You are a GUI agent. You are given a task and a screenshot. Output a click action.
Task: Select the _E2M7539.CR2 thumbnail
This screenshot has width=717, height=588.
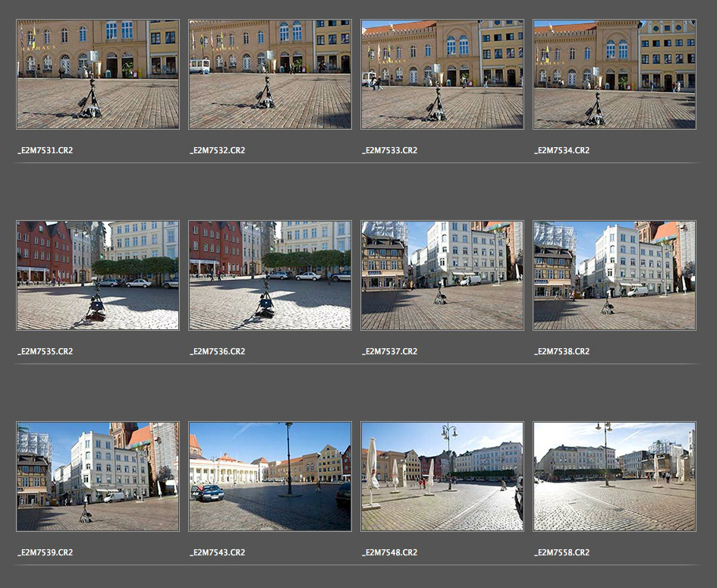(x=98, y=476)
